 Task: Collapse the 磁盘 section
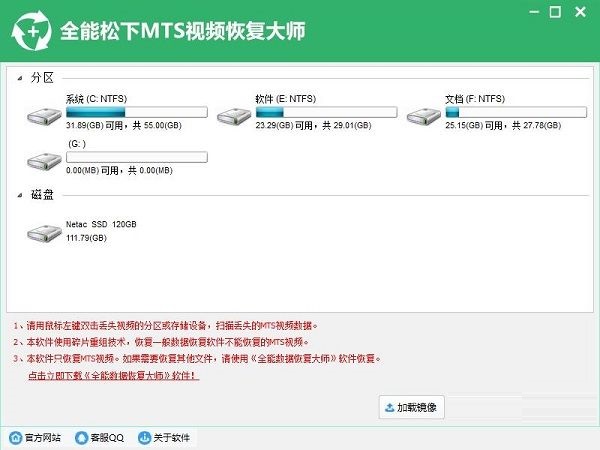point(20,195)
